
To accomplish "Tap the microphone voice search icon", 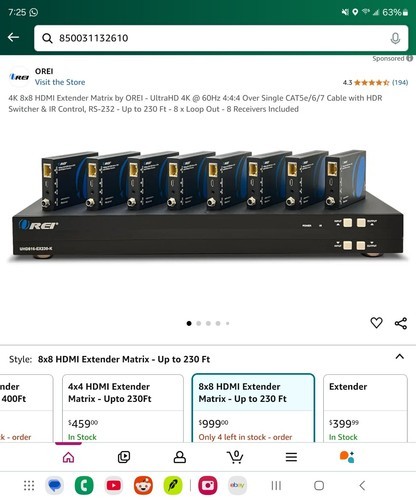I will click(395, 38).
